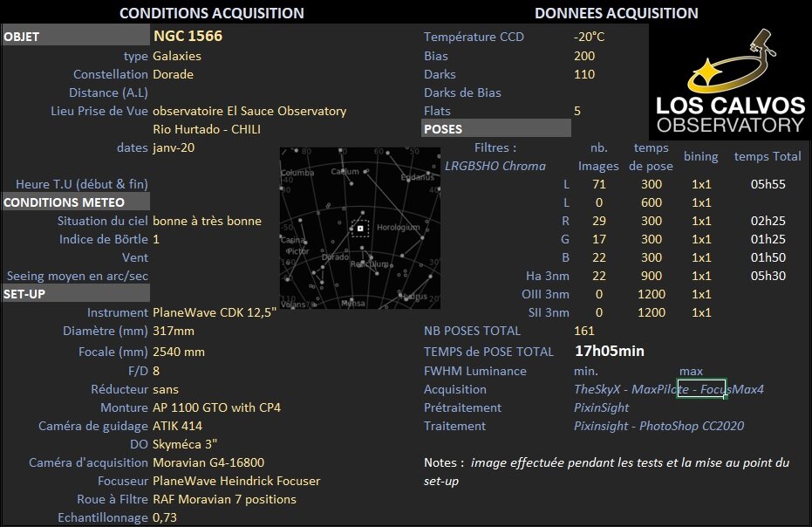The width and height of the screenshot is (812, 527).
Task: Click 'Pixinsight - PhotoShop CC2020' cell
Action: pyautogui.click(x=658, y=426)
